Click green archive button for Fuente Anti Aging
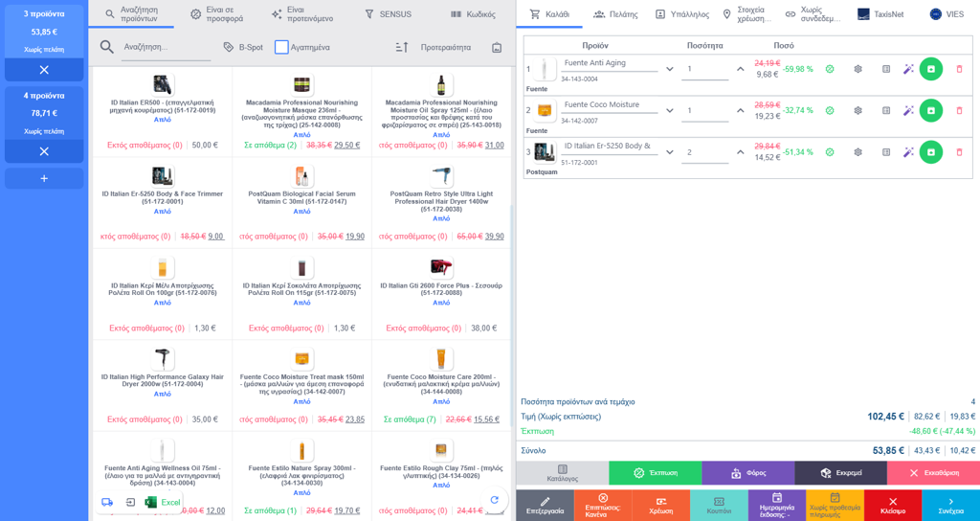This screenshot has width=980, height=521. click(x=931, y=69)
